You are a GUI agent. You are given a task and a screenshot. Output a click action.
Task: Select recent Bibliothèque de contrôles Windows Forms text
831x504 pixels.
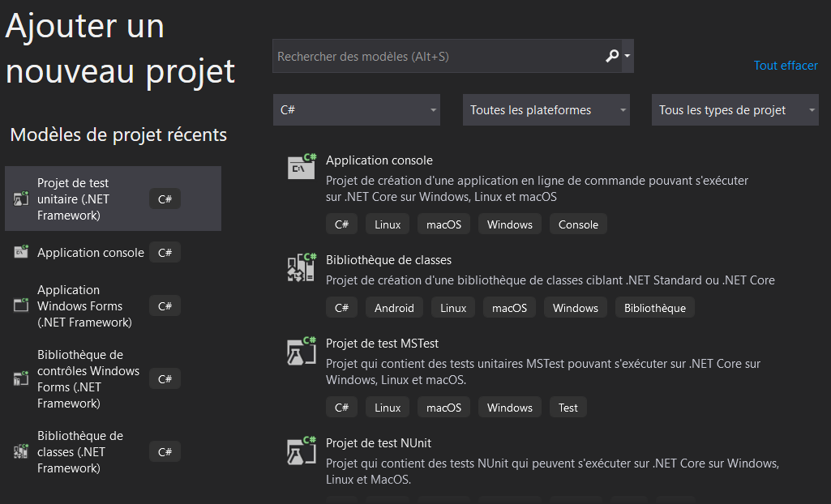(x=88, y=379)
